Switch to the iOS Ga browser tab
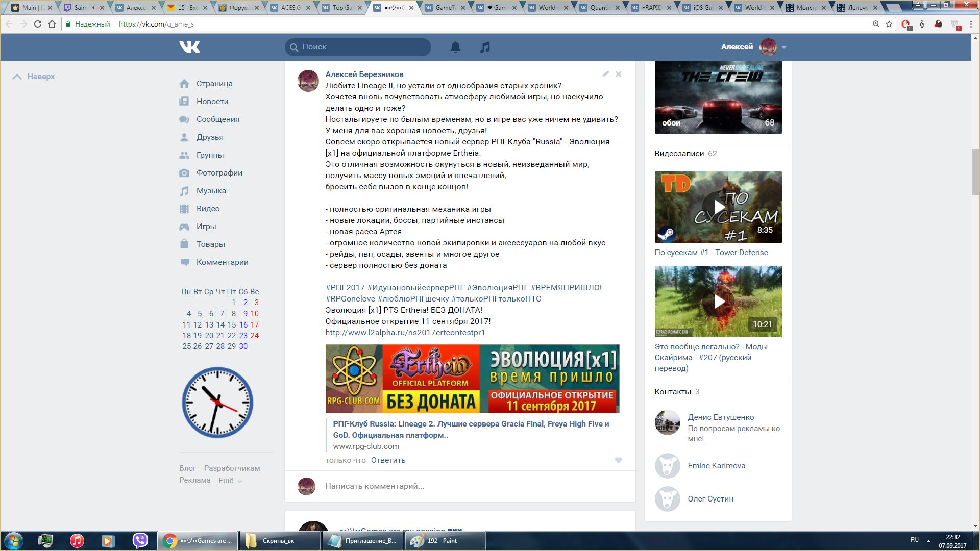 pyautogui.click(x=703, y=8)
